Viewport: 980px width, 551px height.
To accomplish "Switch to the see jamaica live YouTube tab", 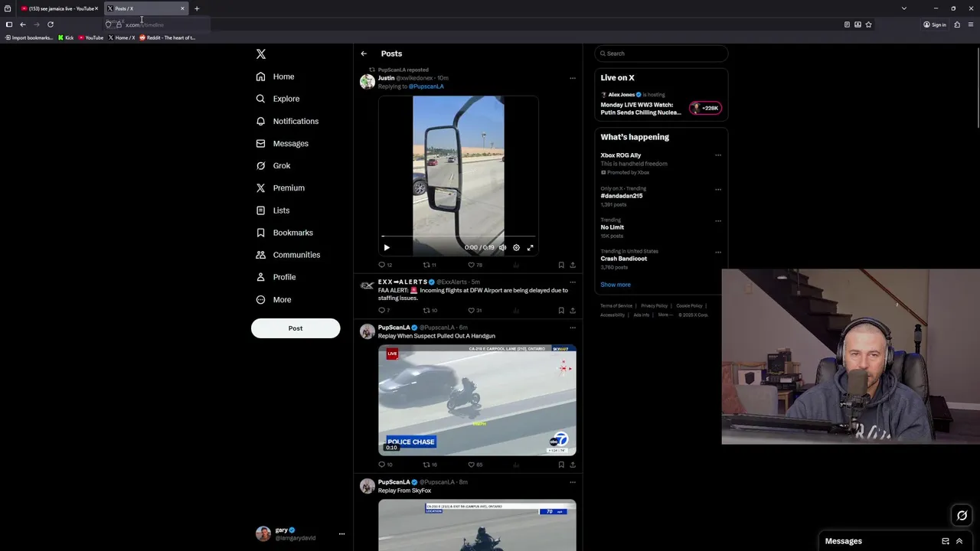I will pos(58,8).
